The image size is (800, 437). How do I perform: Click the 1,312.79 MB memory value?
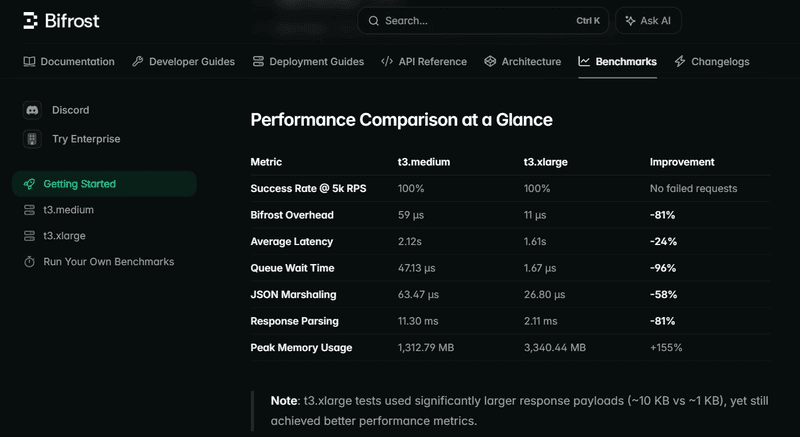click(x=426, y=348)
